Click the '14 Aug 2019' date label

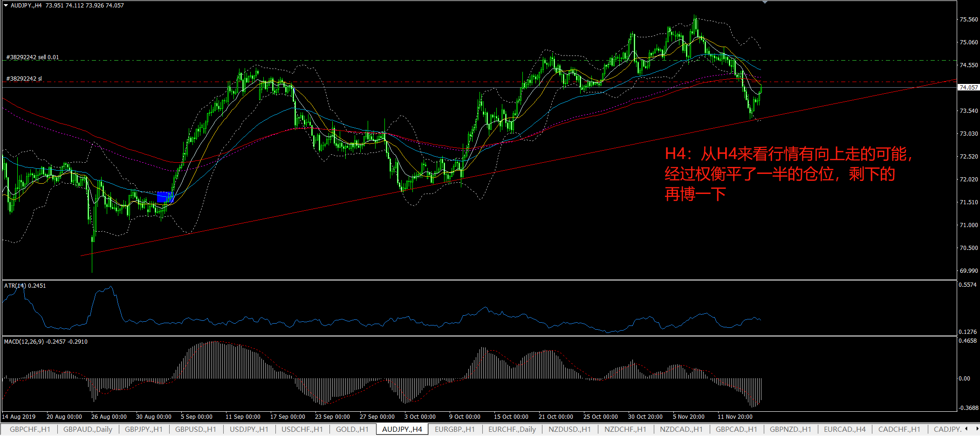(x=19, y=417)
